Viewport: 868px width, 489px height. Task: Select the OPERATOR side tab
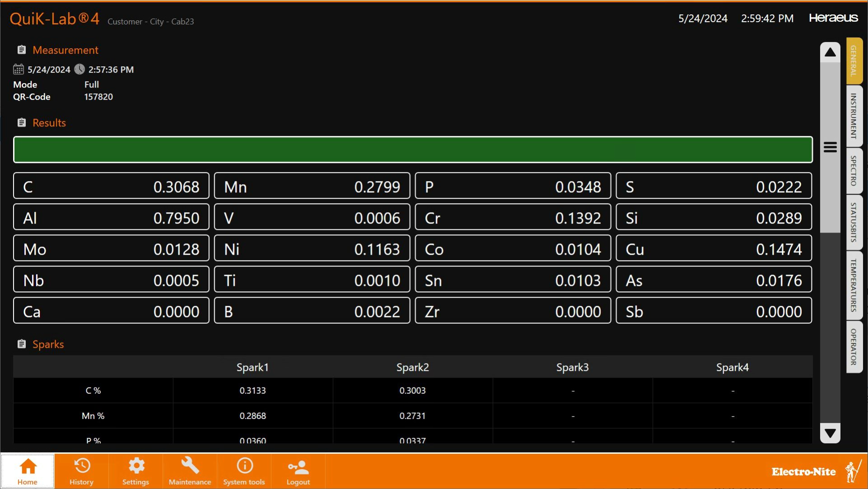854,347
